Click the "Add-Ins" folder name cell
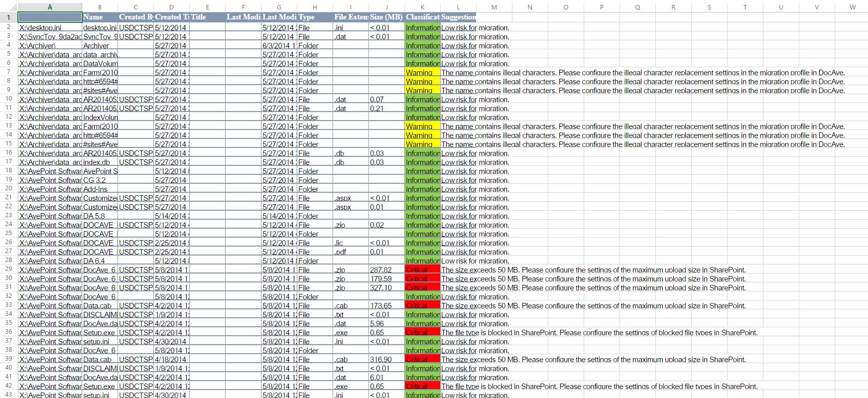Image resolution: width=868 pixels, height=398 pixels. coord(100,189)
